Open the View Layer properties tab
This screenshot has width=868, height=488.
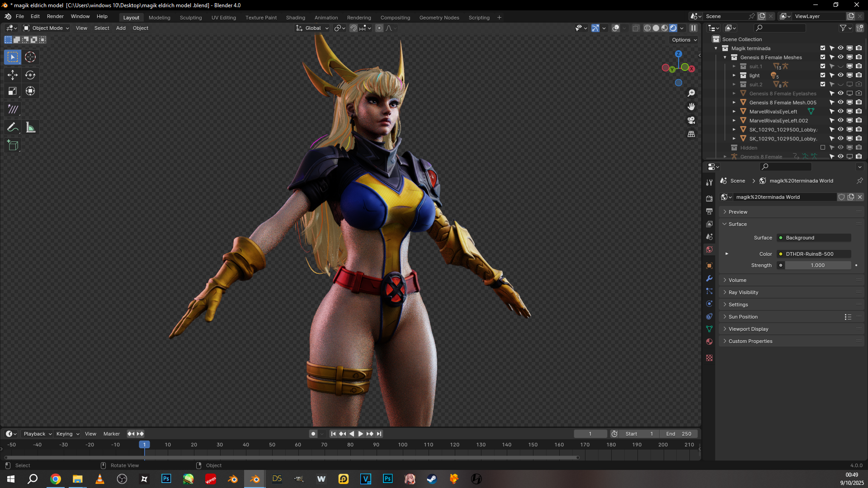(x=709, y=224)
